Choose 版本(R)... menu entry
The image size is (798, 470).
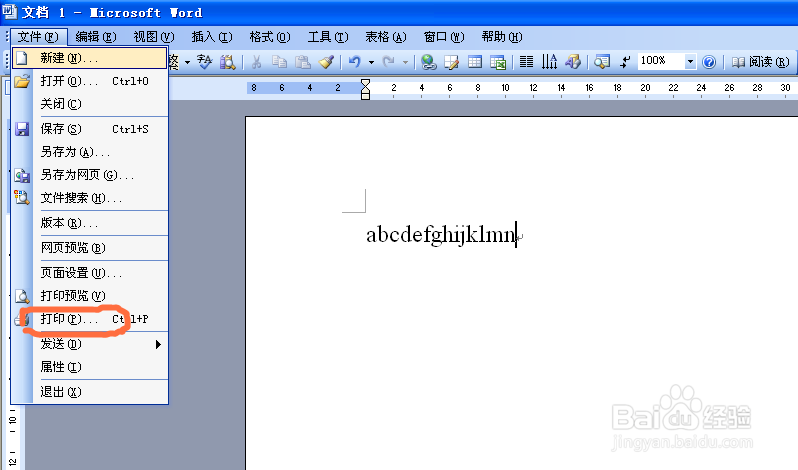[x=90, y=223]
